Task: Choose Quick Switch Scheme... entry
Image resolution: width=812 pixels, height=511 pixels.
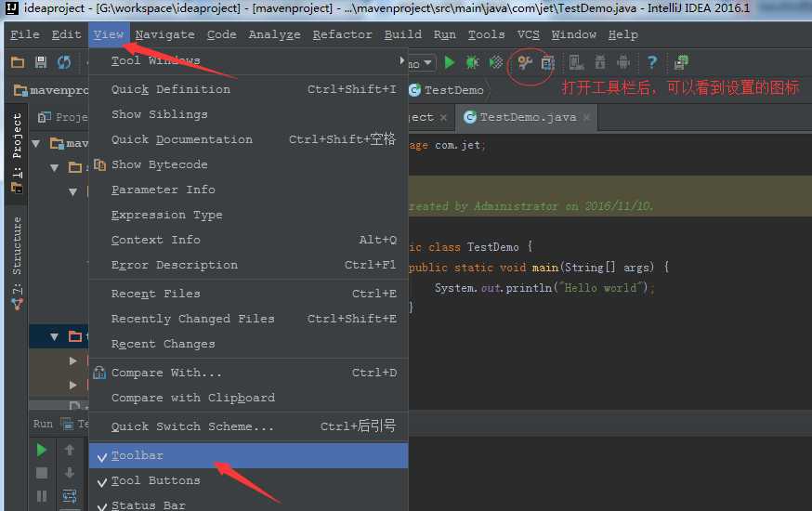Action: (249, 426)
